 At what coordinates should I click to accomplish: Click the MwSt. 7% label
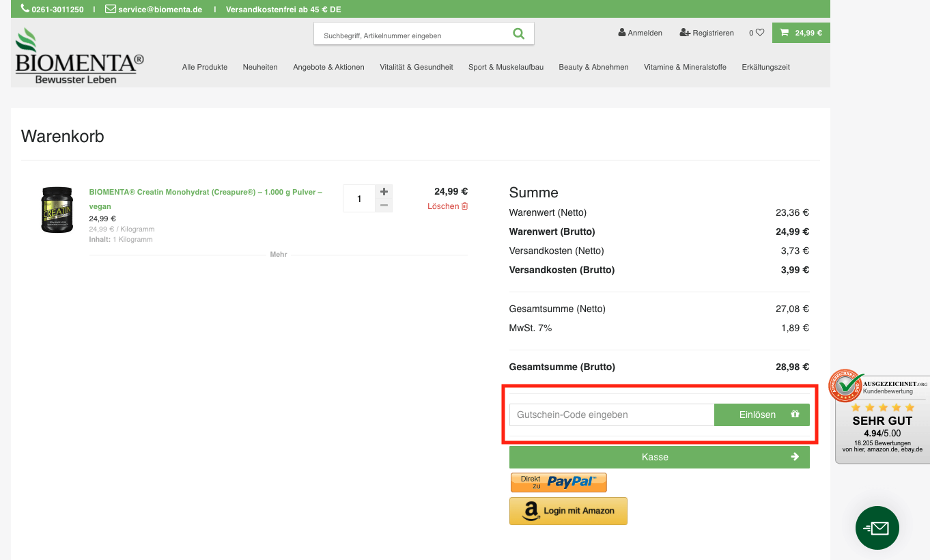pyautogui.click(x=531, y=328)
